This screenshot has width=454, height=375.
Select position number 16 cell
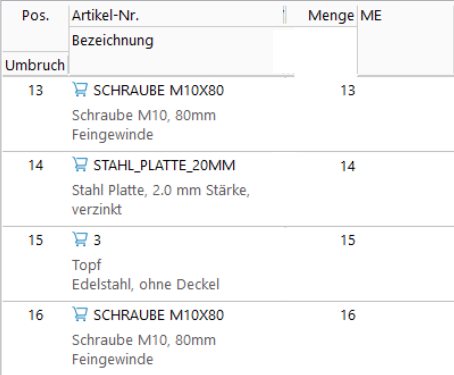click(36, 315)
